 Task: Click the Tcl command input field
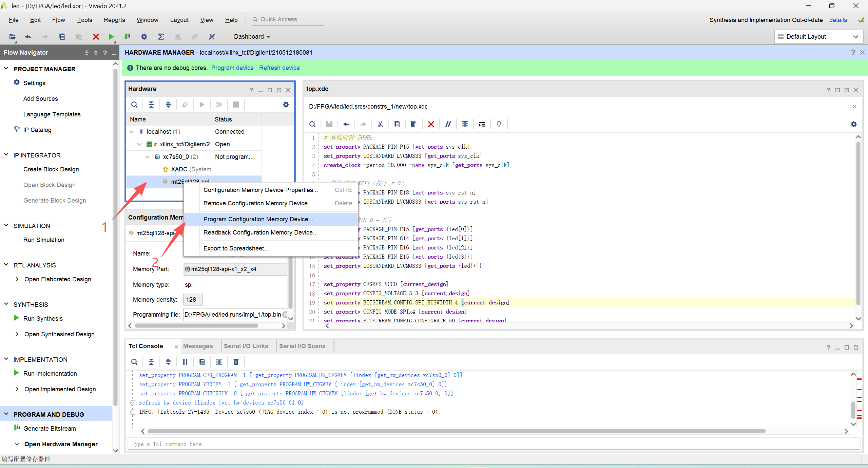click(494, 444)
